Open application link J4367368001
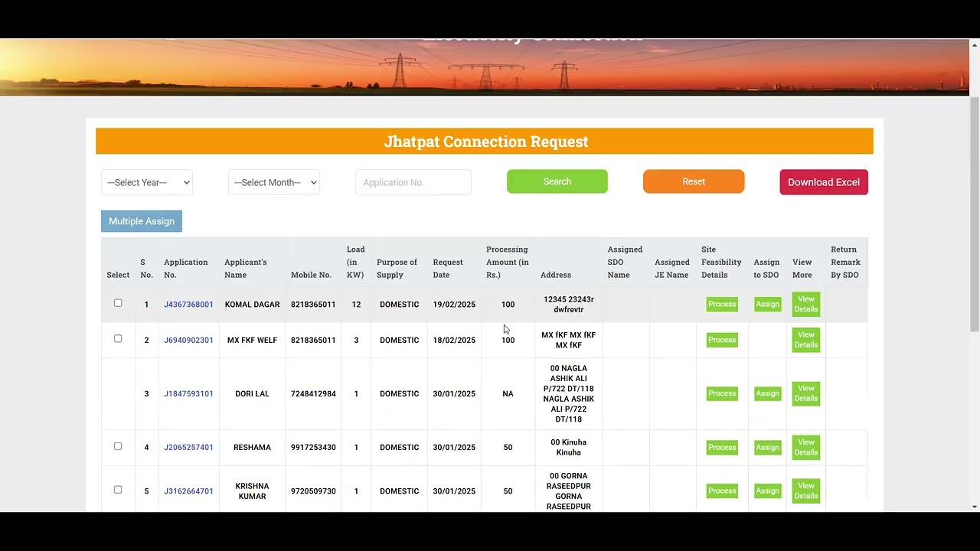Viewport: 980px width, 551px height. (x=188, y=305)
